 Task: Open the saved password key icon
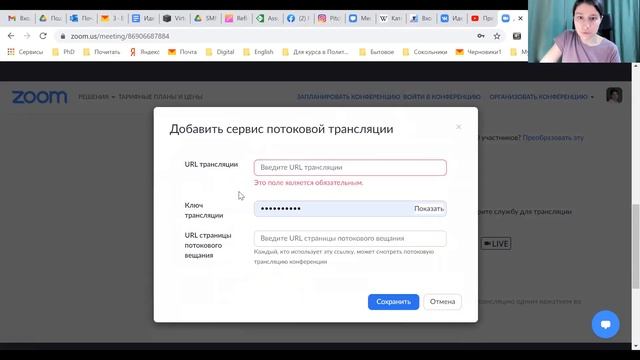point(481,36)
